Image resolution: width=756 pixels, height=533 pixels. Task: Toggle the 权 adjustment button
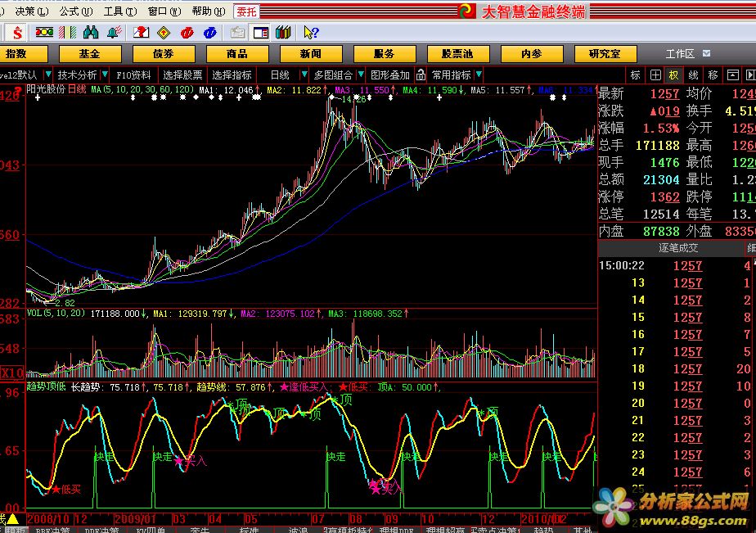click(x=673, y=75)
